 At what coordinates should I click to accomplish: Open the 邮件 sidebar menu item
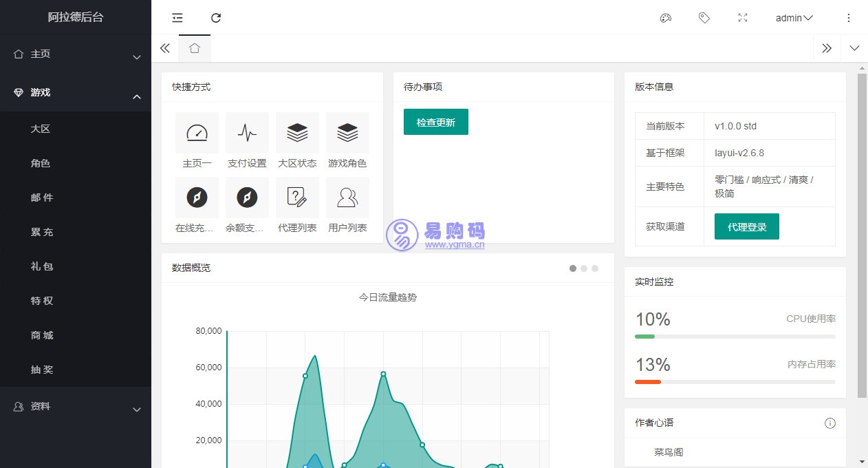coord(42,198)
